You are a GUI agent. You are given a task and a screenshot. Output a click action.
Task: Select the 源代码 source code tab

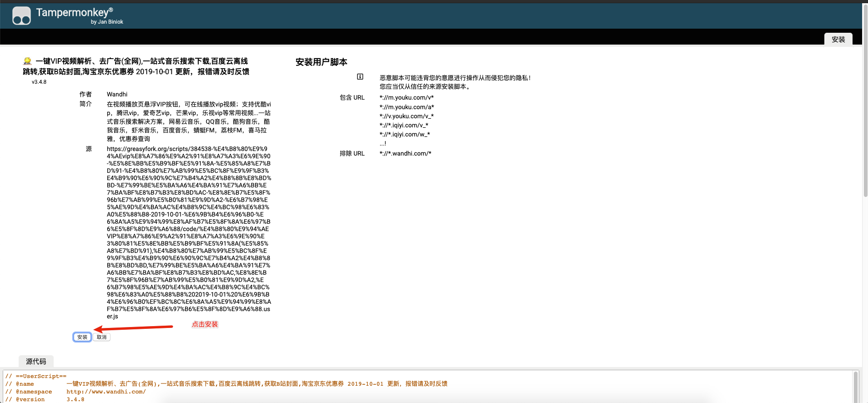coord(36,361)
